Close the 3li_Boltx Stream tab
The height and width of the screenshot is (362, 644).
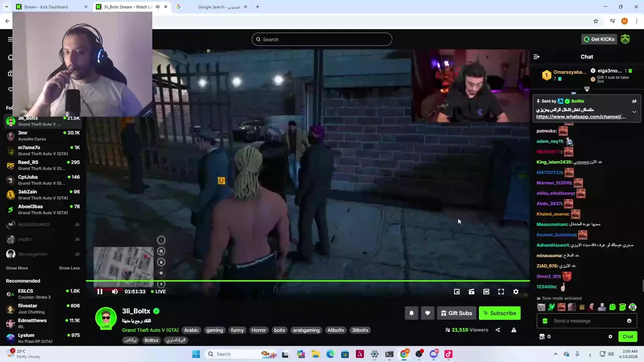(x=166, y=7)
